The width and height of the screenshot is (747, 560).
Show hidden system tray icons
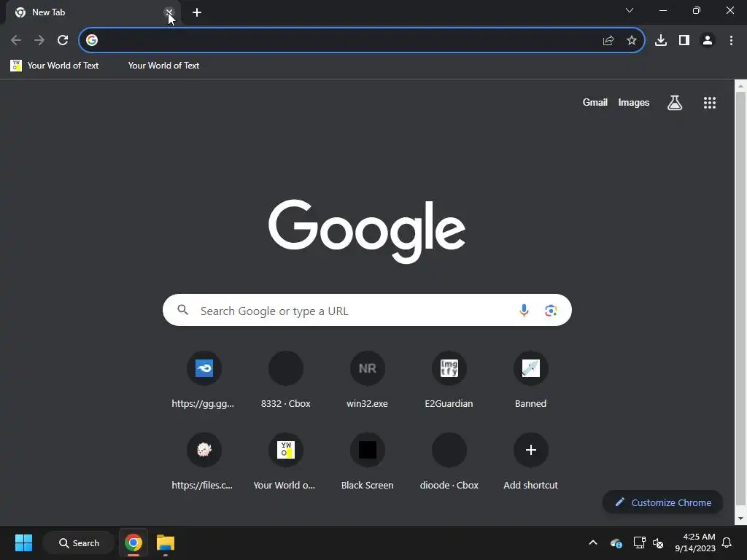click(593, 542)
